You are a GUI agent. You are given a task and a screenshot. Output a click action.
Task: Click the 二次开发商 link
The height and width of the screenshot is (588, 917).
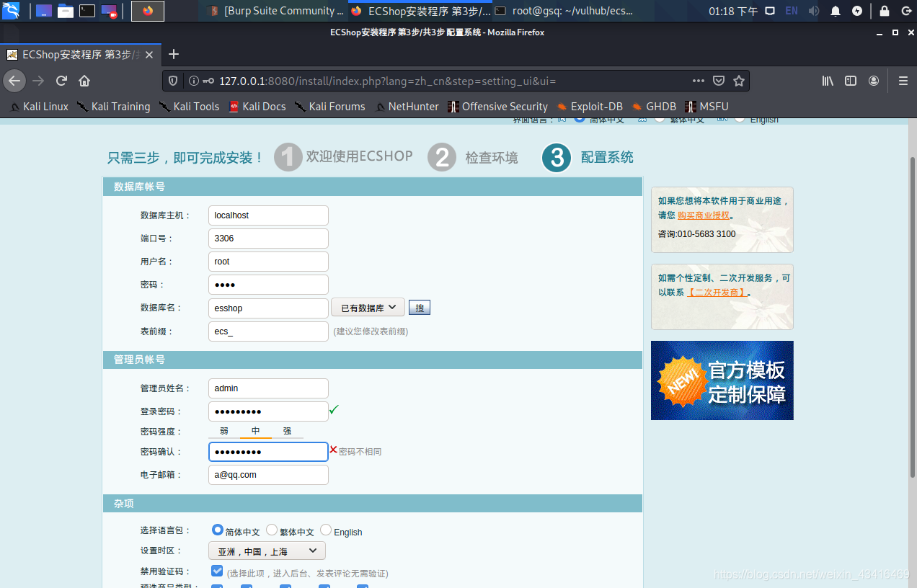[716, 293]
